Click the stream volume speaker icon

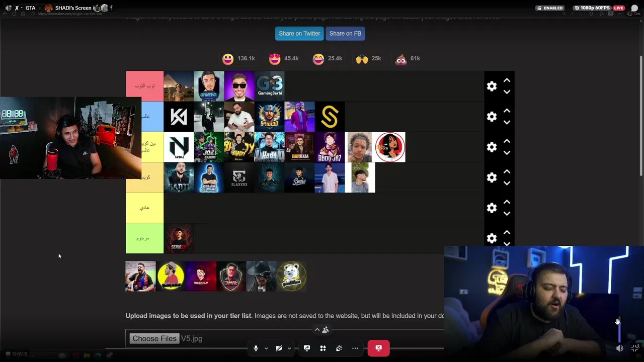(620, 348)
